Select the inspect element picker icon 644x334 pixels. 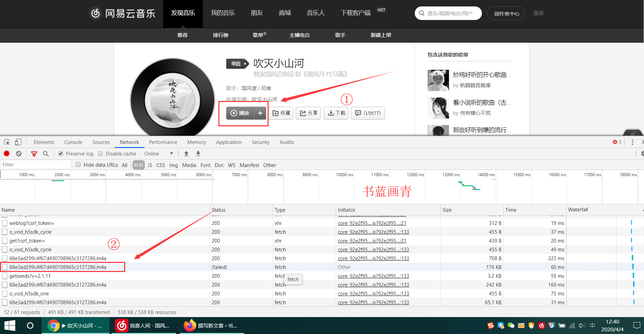click(x=7, y=142)
